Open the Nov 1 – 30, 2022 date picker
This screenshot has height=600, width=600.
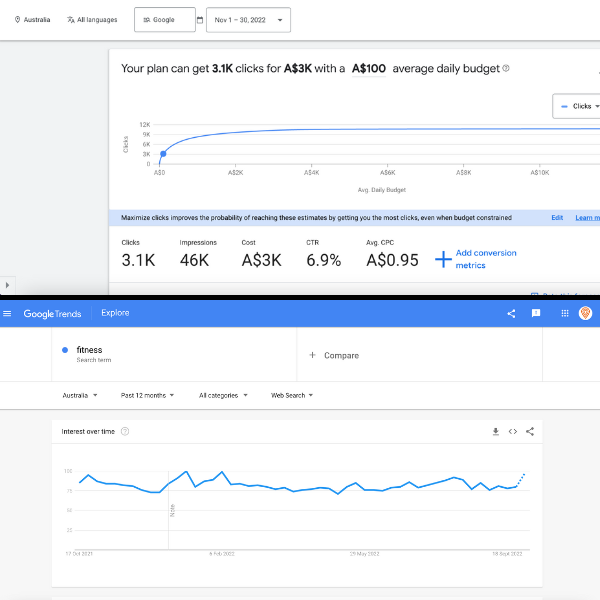(x=248, y=20)
